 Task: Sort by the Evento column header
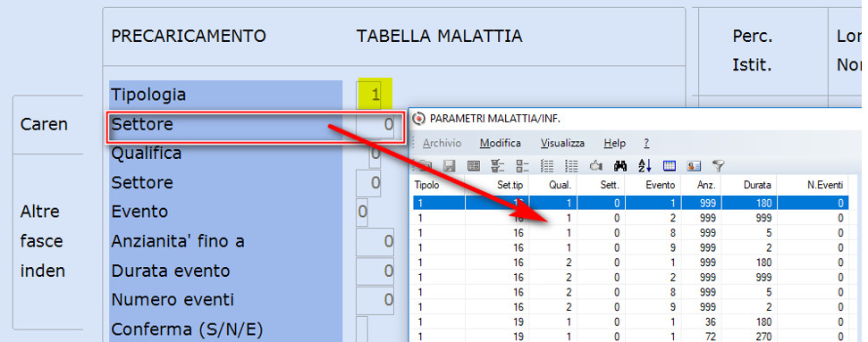(x=653, y=186)
